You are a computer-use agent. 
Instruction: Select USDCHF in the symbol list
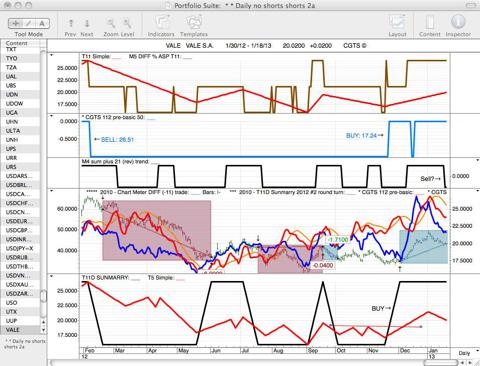pos(21,203)
